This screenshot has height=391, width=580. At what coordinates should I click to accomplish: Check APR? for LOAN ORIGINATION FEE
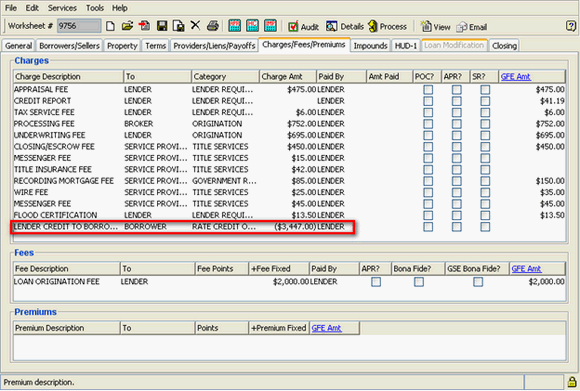point(376,282)
